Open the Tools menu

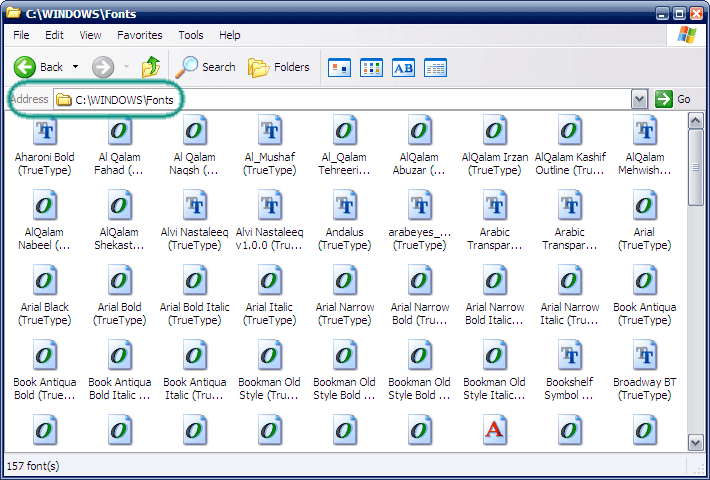tap(190, 35)
